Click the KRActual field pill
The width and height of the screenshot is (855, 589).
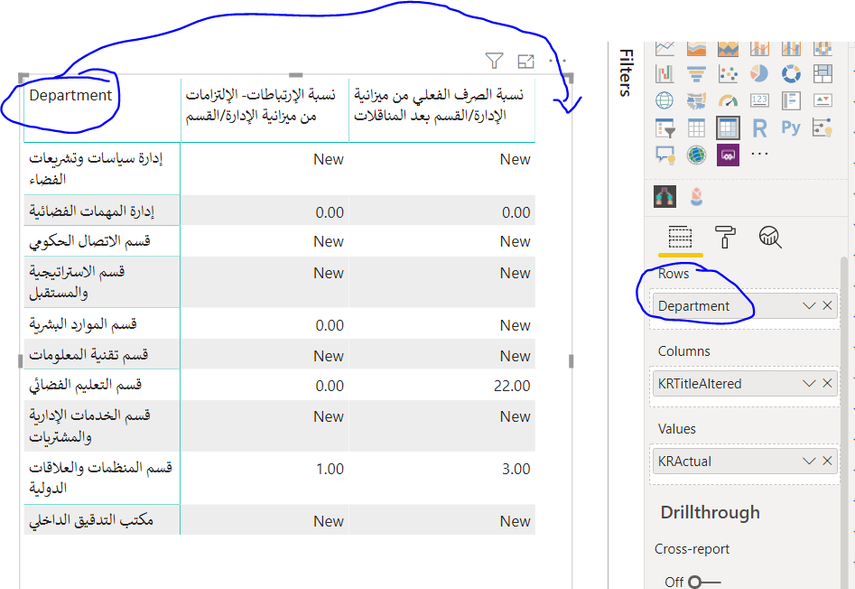745,461
